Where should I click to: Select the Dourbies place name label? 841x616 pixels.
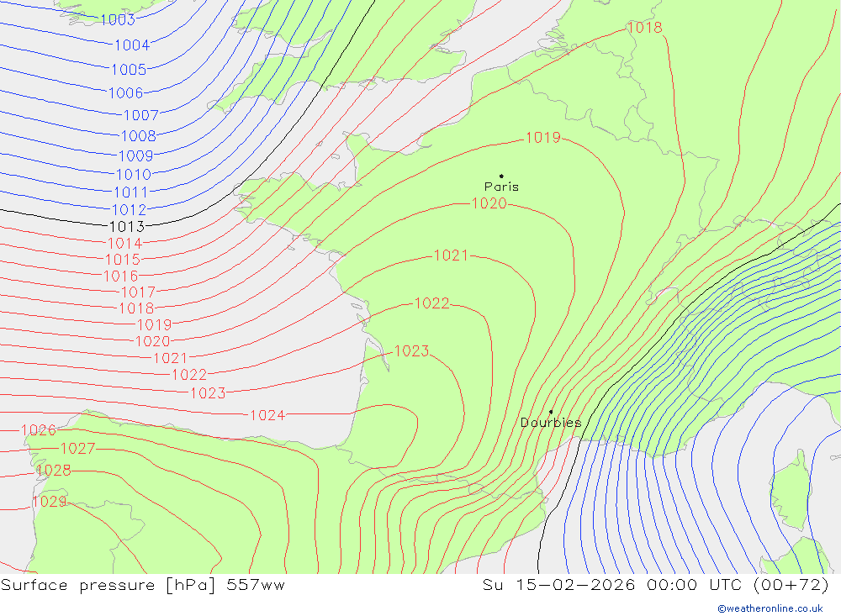click(551, 423)
